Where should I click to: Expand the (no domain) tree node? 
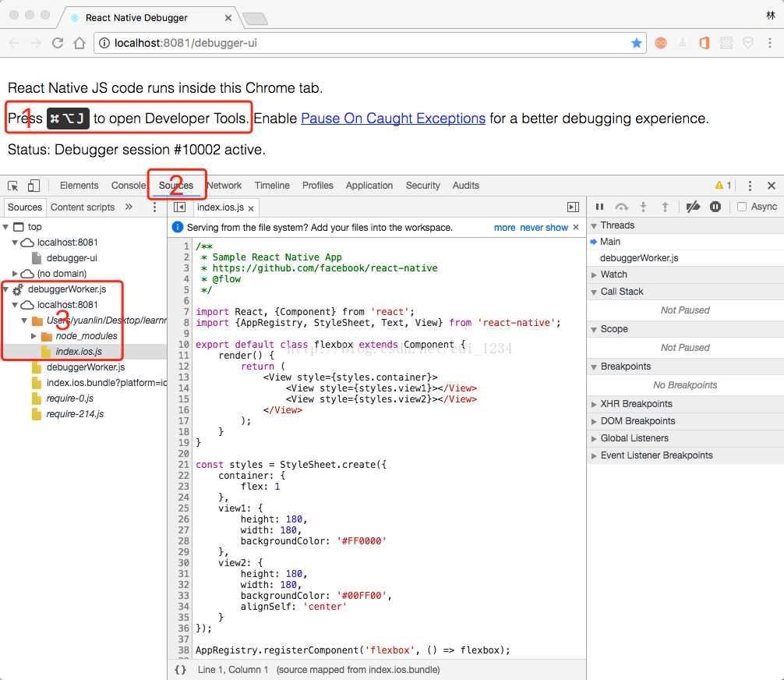[15, 274]
